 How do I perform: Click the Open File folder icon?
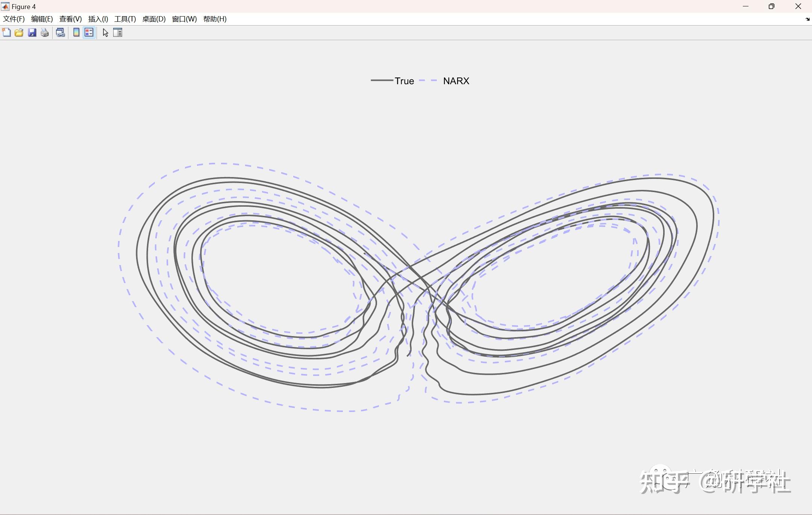[x=19, y=33]
